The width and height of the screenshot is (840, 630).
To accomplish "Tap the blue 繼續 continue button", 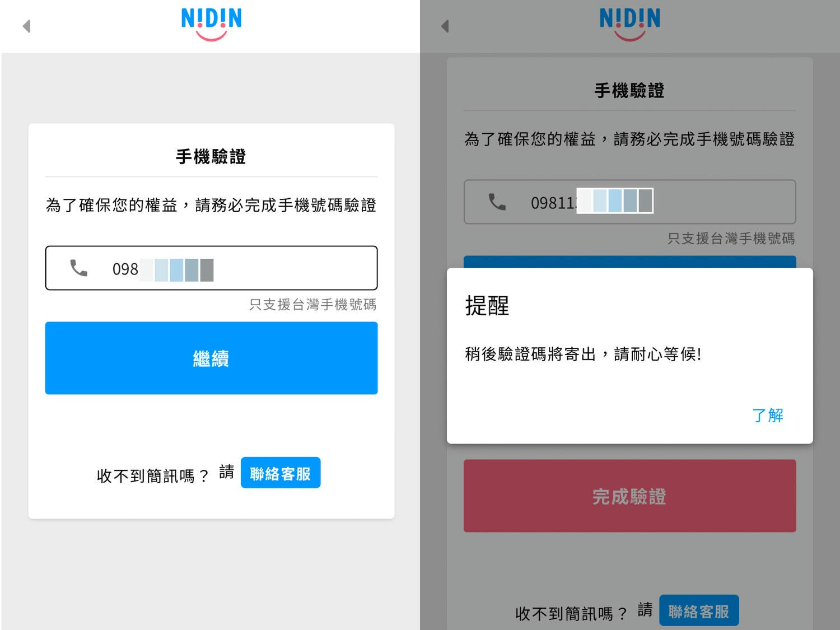I will 211,358.
